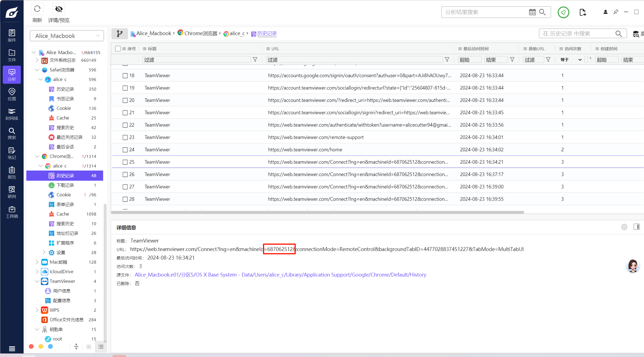Tick the checkbox for row 18

pos(125,76)
